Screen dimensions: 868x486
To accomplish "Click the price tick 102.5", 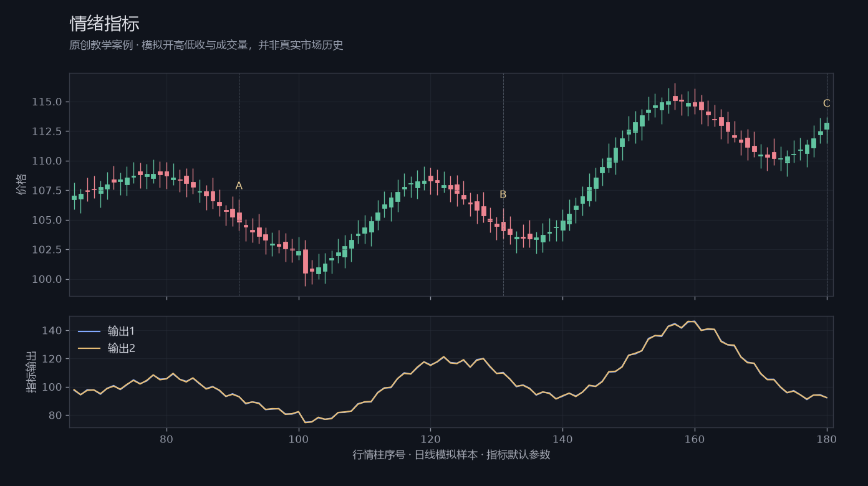I will pyautogui.click(x=47, y=250).
